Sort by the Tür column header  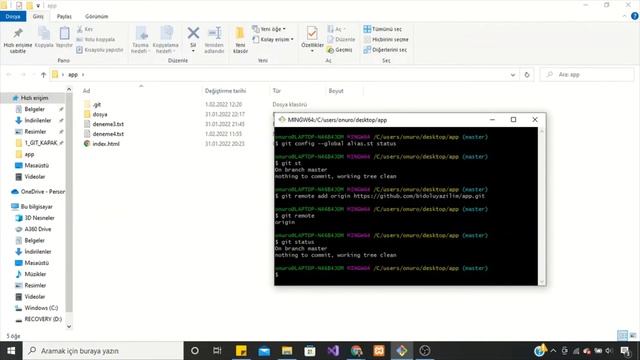[x=277, y=91]
